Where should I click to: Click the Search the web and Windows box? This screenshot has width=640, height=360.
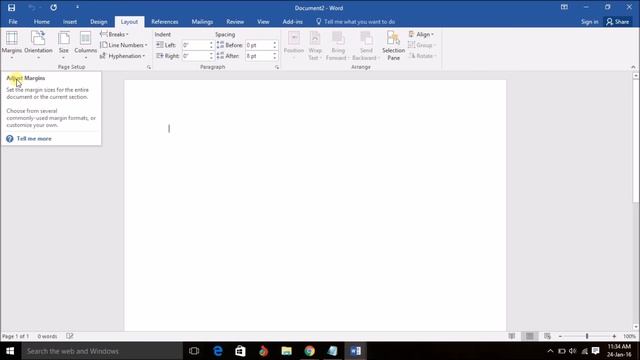click(102, 351)
